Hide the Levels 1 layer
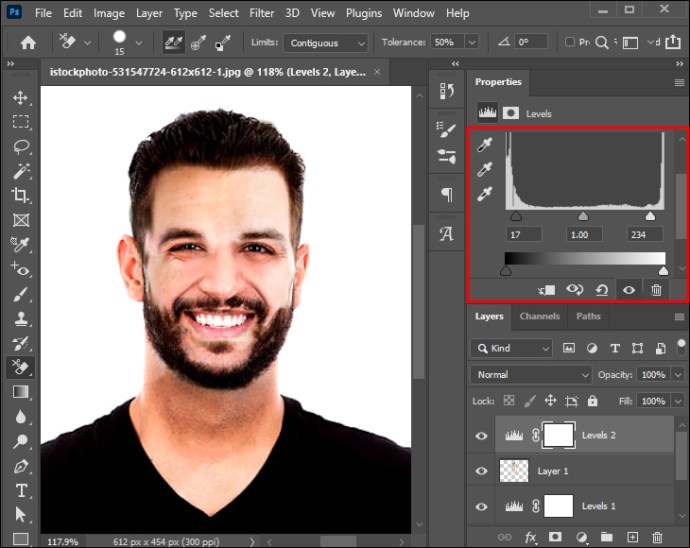 tap(482, 506)
